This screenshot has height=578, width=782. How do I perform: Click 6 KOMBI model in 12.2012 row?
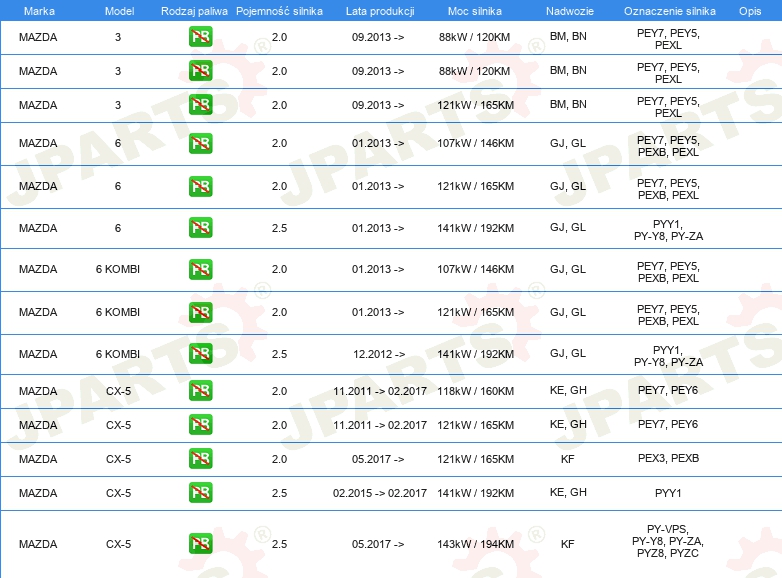pyautogui.click(x=118, y=354)
